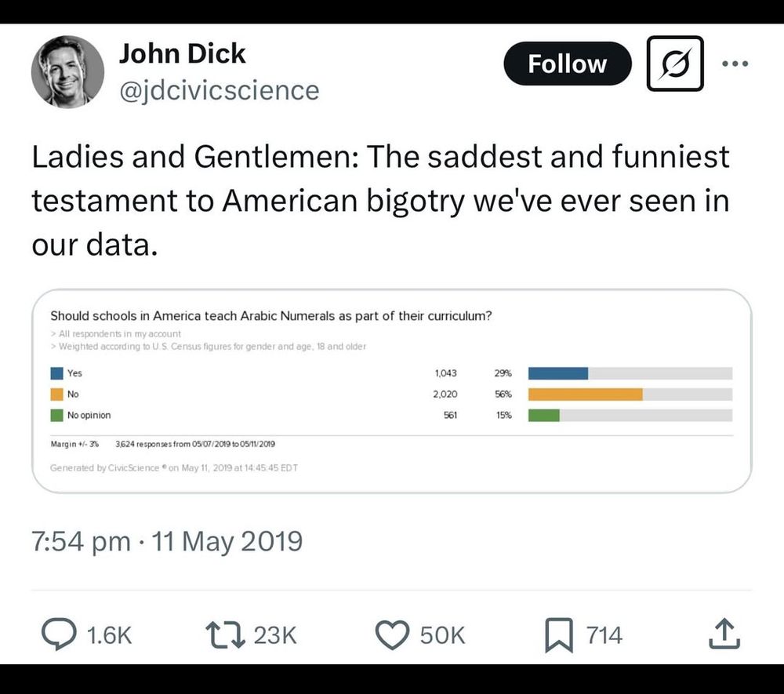The height and width of the screenshot is (694, 784).
Task: Open the John Dick display name link
Action: [x=182, y=53]
